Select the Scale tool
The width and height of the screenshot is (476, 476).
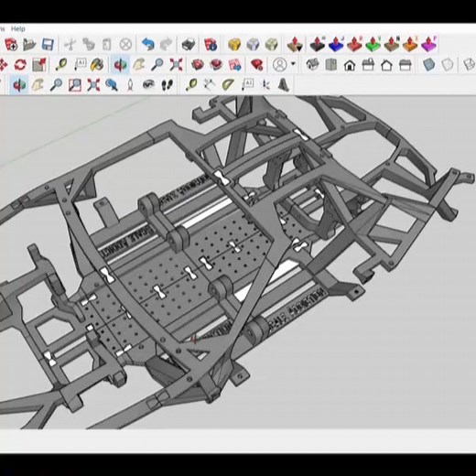pos(39,65)
